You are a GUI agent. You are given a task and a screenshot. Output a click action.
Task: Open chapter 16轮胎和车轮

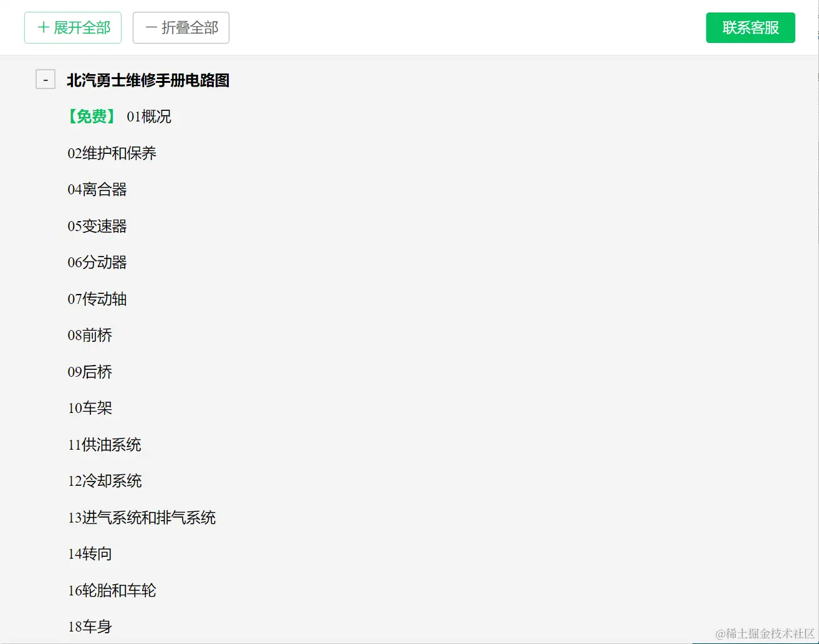point(112,590)
